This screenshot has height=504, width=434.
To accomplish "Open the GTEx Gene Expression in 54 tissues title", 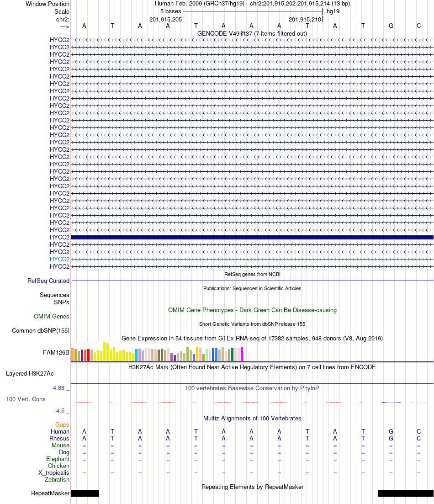I will pos(252,338).
